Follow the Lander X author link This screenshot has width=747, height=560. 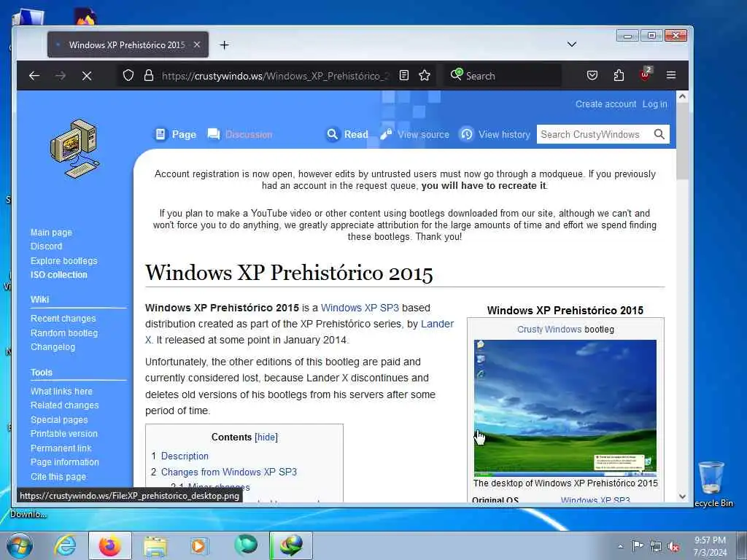pyautogui.click(x=438, y=324)
